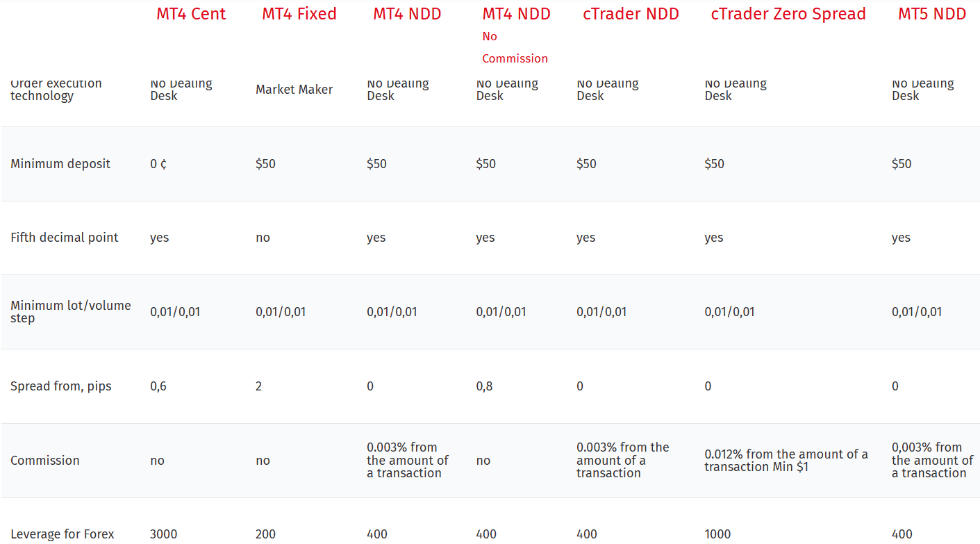Select the 'Minimum deposit' row label

tap(60, 164)
